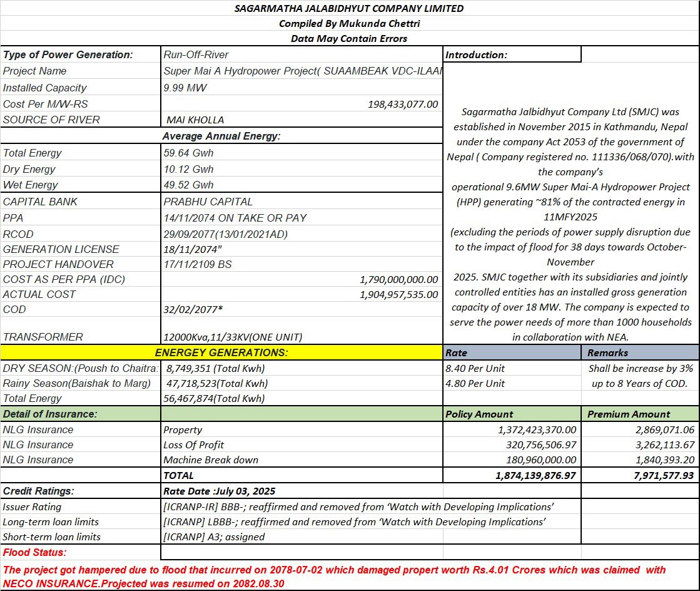The height and width of the screenshot is (591, 700).
Task: Click the '9.99 MW' value
Action: point(185,88)
